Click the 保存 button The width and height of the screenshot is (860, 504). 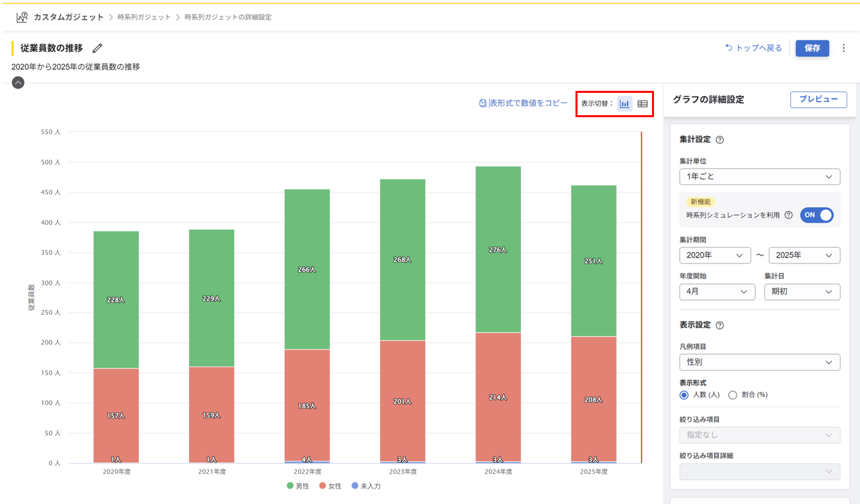[x=812, y=48]
